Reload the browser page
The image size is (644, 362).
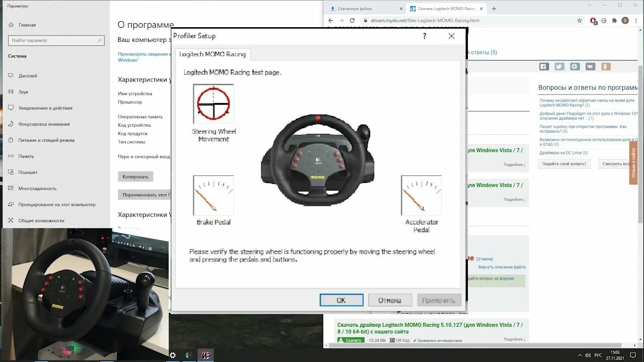[x=352, y=21]
